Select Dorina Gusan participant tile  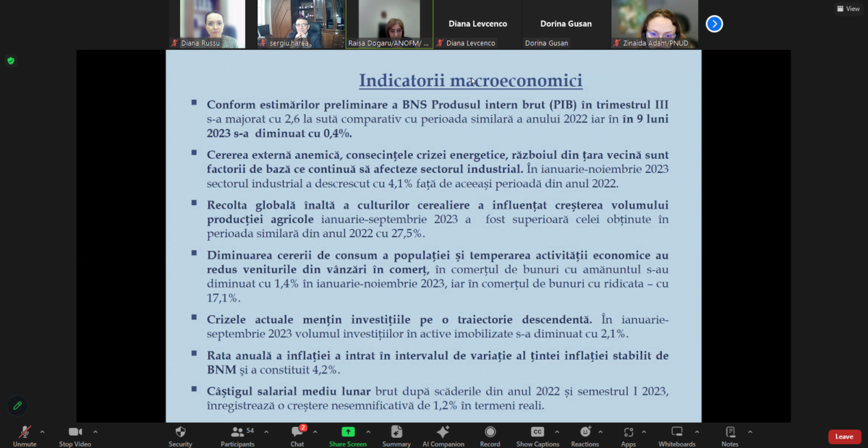click(x=566, y=24)
